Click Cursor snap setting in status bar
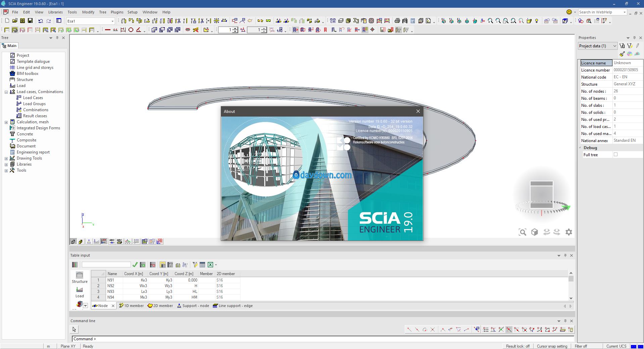Image resolution: width=644 pixels, height=349 pixels. [x=552, y=346]
